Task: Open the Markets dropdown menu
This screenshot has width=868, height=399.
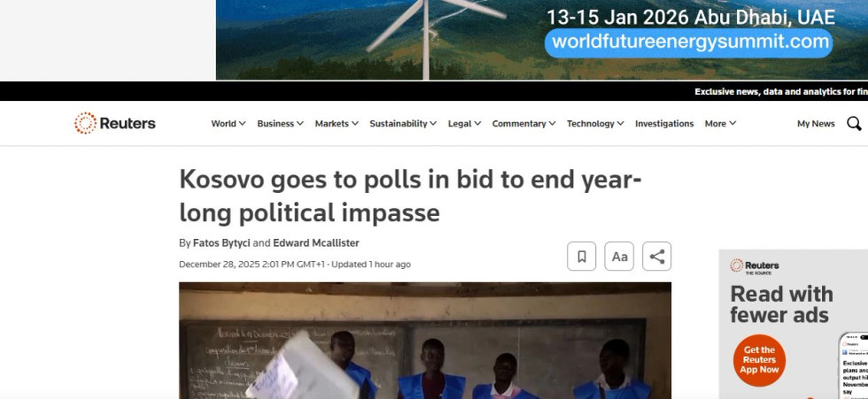Action: (x=337, y=124)
